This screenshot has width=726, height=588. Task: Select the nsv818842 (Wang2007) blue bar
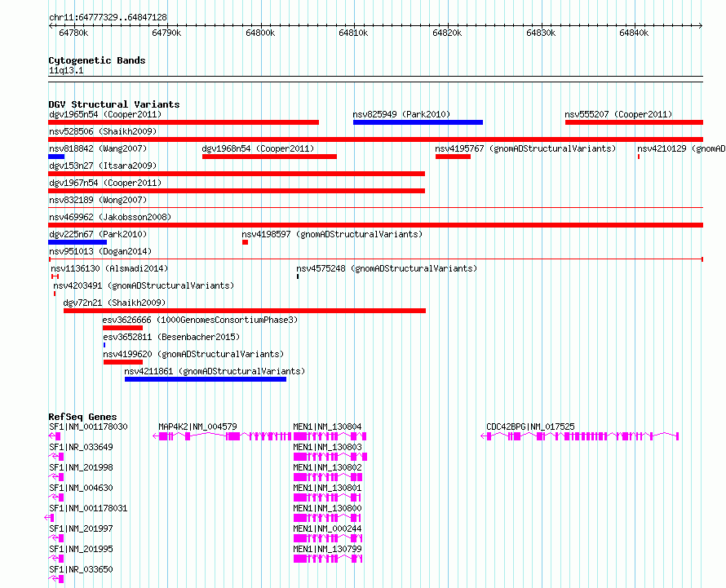pyautogui.click(x=56, y=157)
